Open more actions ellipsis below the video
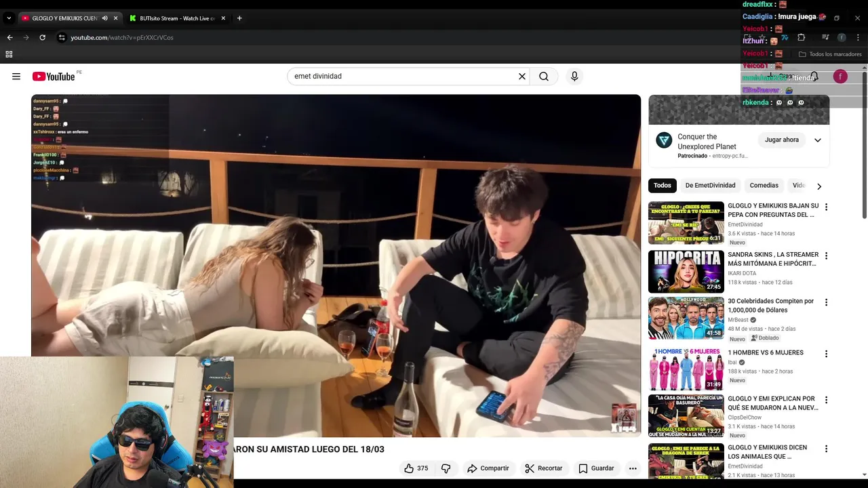 [x=633, y=468]
